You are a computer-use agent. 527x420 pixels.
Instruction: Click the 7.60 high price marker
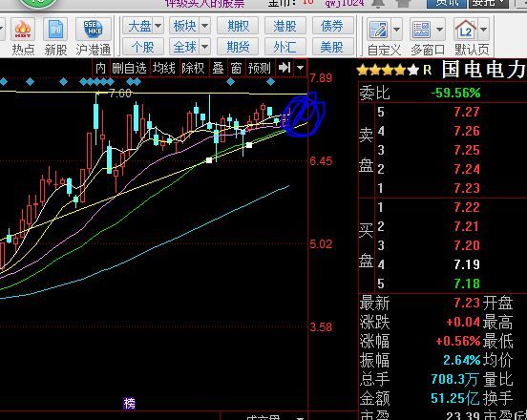pos(120,94)
